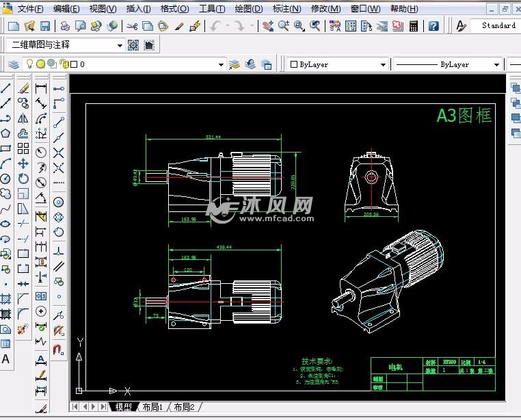Open the 绘图(D) menu
This screenshot has height=420, width=521.
pyautogui.click(x=248, y=9)
